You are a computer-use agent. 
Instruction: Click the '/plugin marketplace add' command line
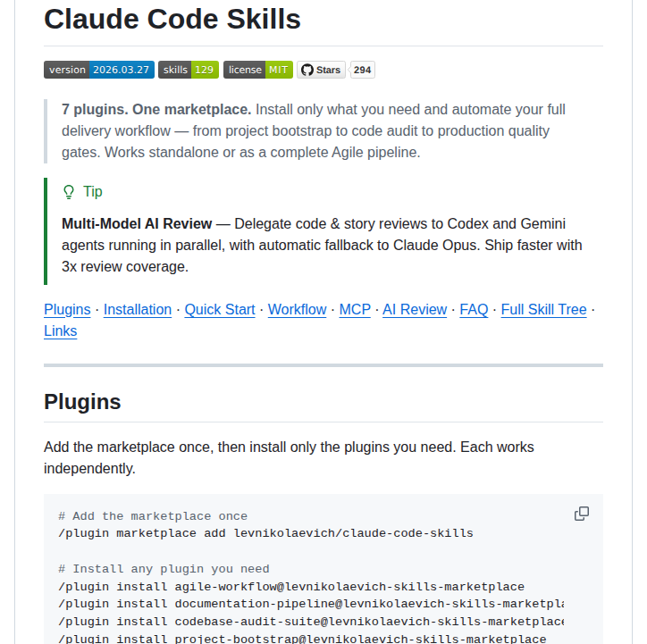[x=265, y=533]
